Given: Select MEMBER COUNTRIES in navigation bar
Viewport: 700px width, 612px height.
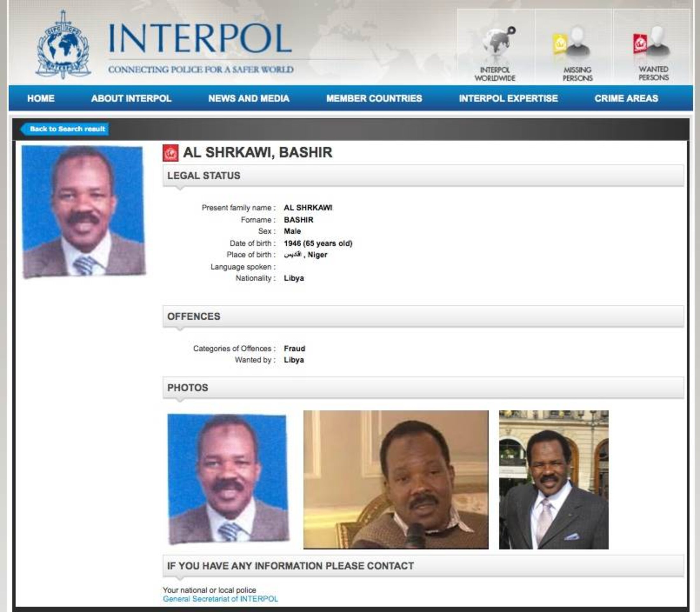Looking at the screenshot, I should coord(374,98).
